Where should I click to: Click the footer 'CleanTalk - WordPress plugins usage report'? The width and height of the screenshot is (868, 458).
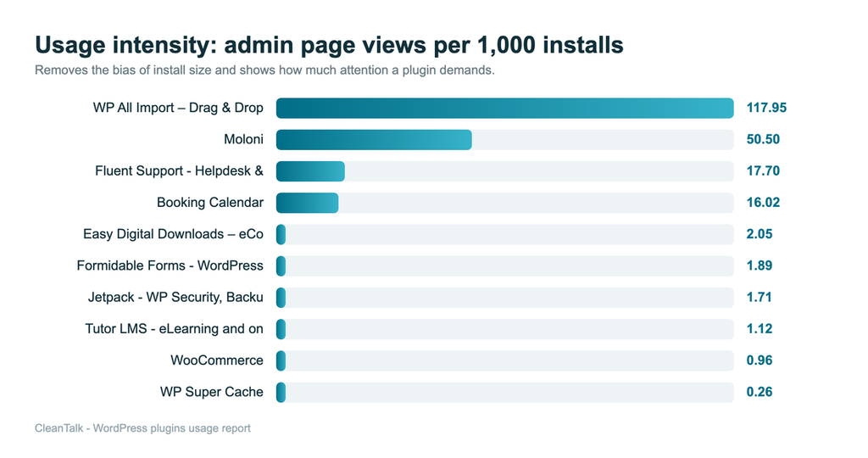pos(142,428)
